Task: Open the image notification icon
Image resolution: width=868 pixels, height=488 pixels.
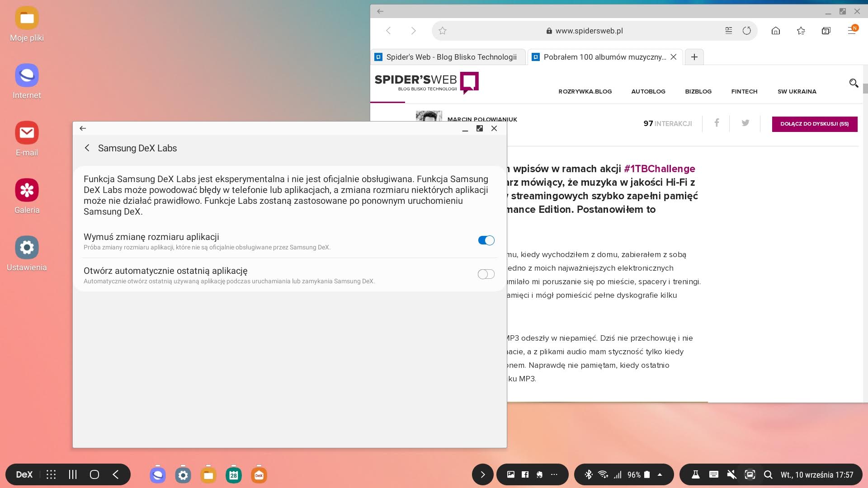Action: pyautogui.click(x=511, y=474)
